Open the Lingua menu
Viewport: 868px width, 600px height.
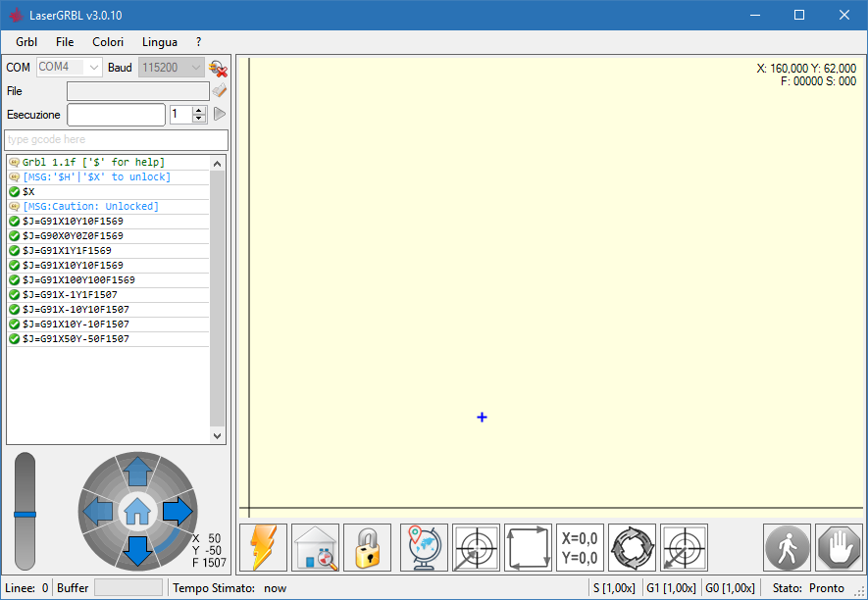tap(160, 42)
